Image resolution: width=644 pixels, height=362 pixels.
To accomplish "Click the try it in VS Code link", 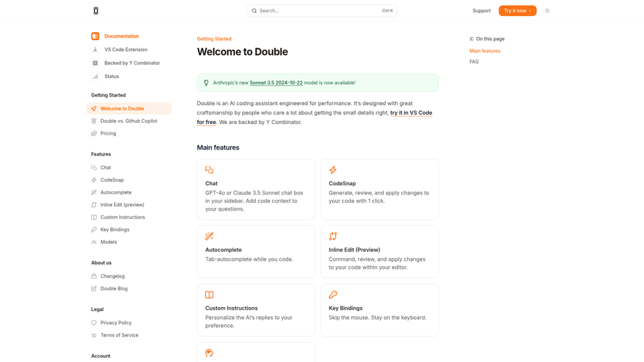I will click(x=411, y=113).
